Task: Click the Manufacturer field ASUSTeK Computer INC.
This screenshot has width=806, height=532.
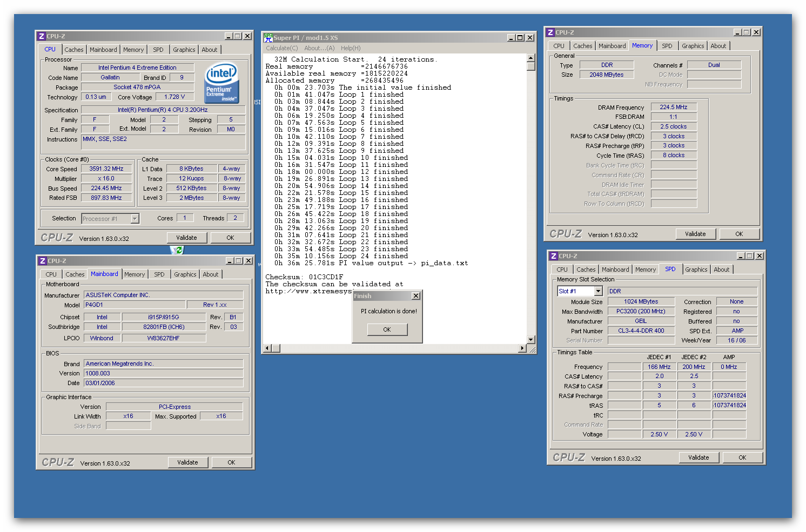Action: pyautogui.click(x=163, y=295)
